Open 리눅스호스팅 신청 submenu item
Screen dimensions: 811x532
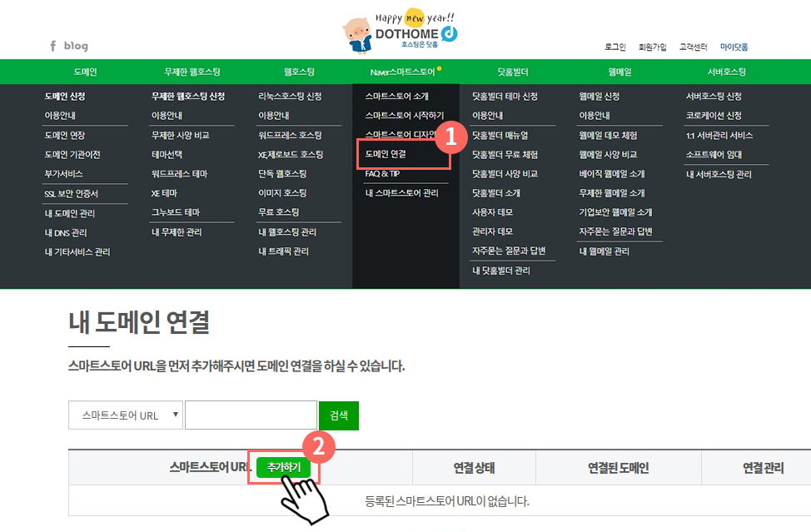[x=290, y=97]
